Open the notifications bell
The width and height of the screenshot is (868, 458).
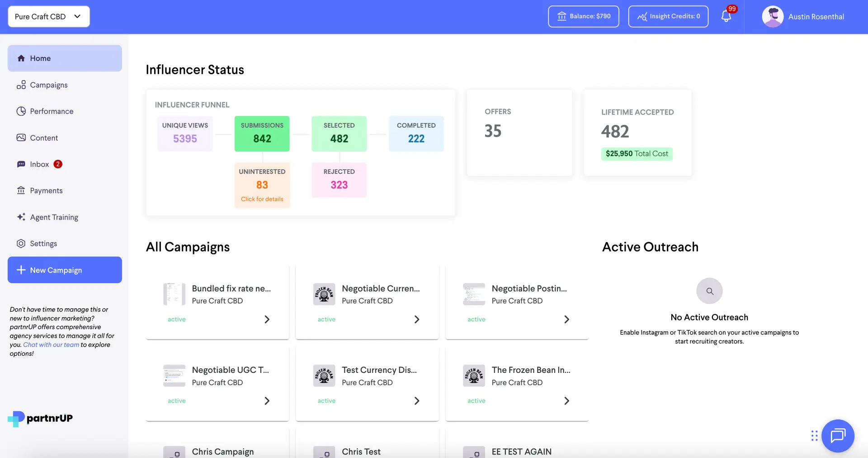point(726,16)
